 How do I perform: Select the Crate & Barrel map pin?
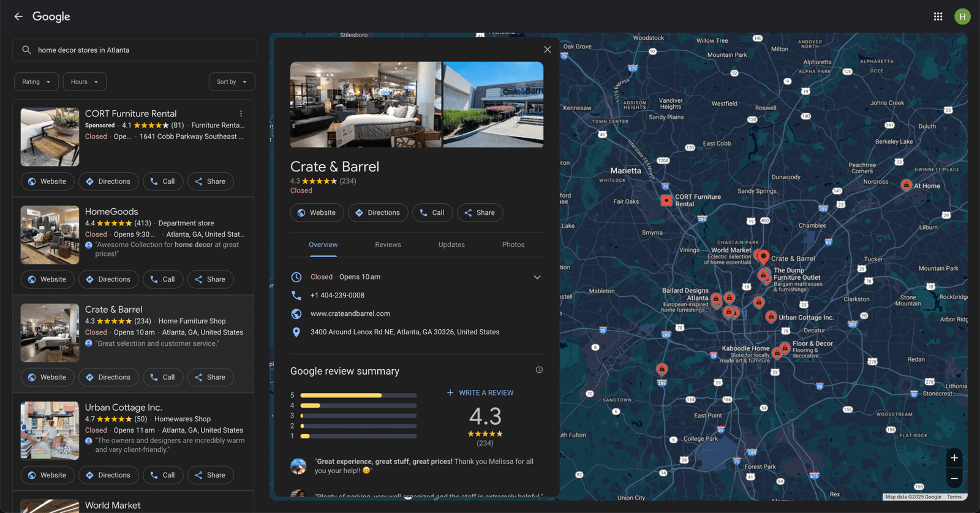[x=764, y=257]
